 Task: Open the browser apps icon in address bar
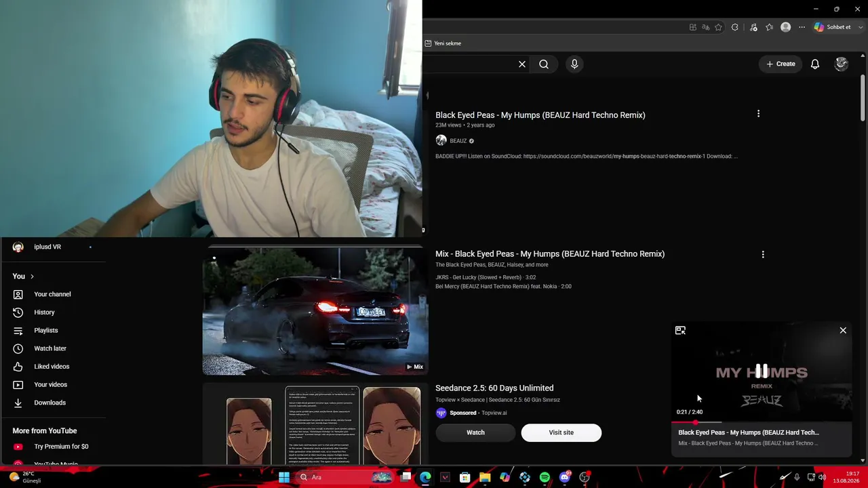(x=693, y=27)
